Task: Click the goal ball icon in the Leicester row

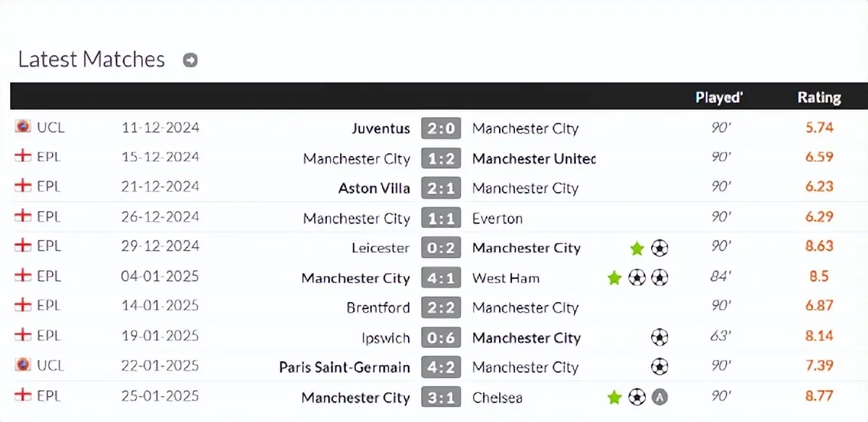Action: [x=659, y=249]
